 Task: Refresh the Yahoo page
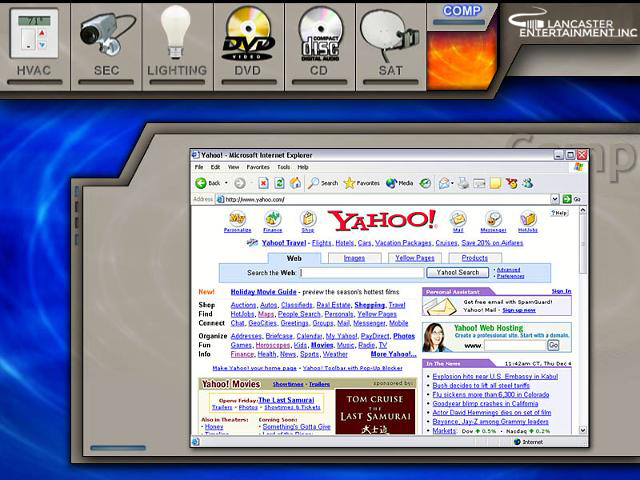pyautogui.click(x=279, y=183)
